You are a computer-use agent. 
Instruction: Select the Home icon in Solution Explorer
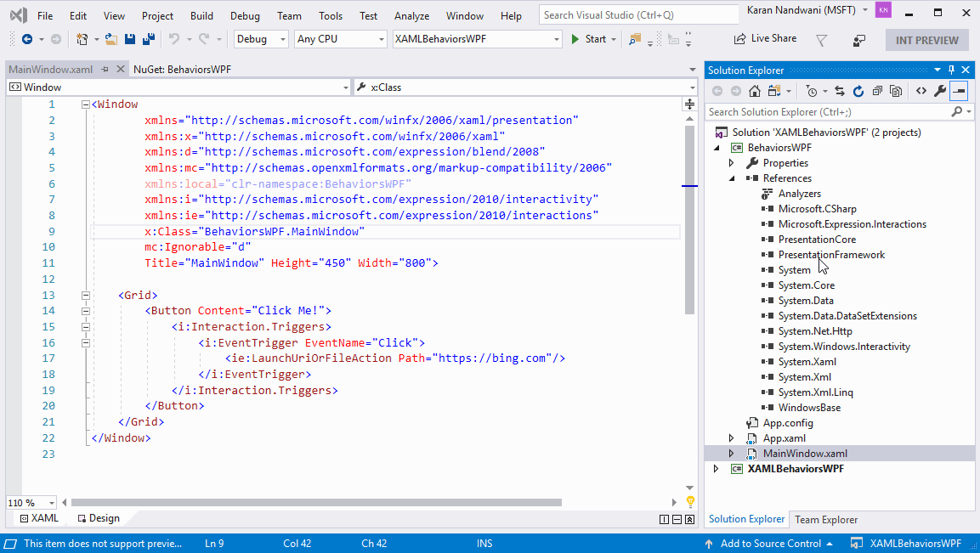[755, 91]
